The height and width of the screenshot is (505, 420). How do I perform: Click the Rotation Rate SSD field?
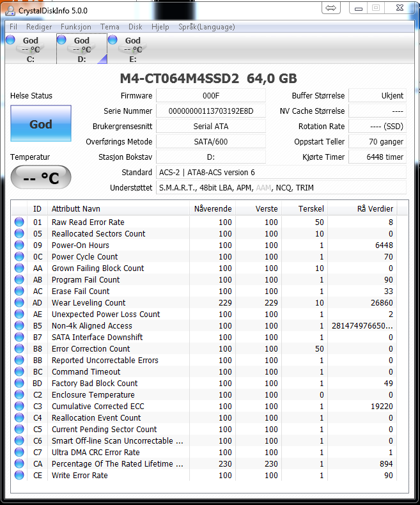tap(377, 127)
